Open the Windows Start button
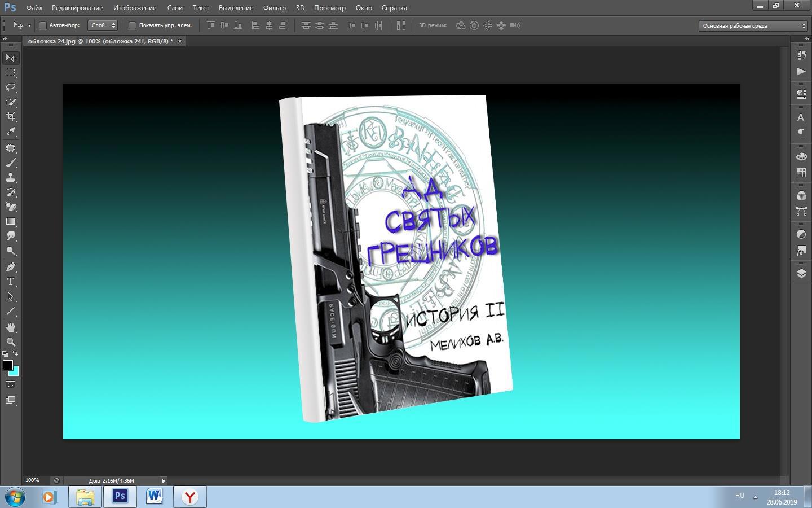Viewport: 812px width, 508px height. (15, 497)
